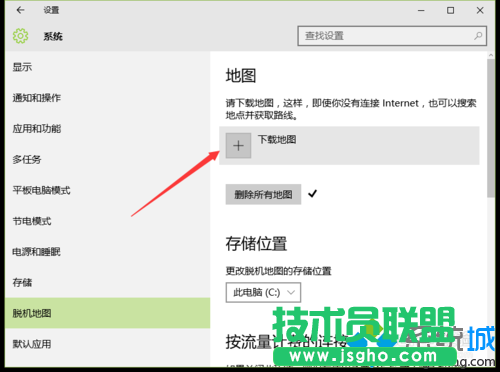Click the 存储位置 section heading

coord(256,244)
